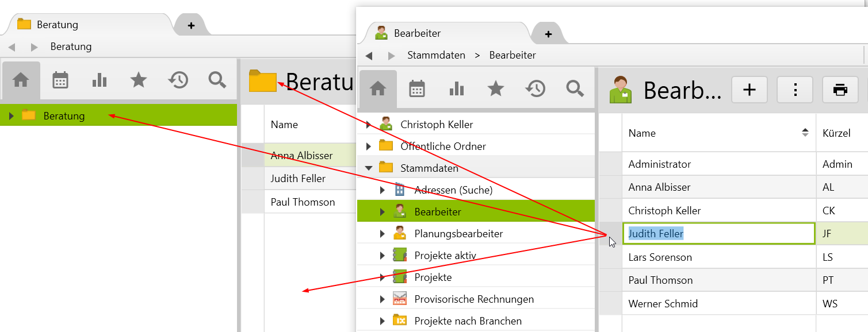Open the three-dot more options menu
This screenshot has height=332, width=868.
click(x=795, y=90)
